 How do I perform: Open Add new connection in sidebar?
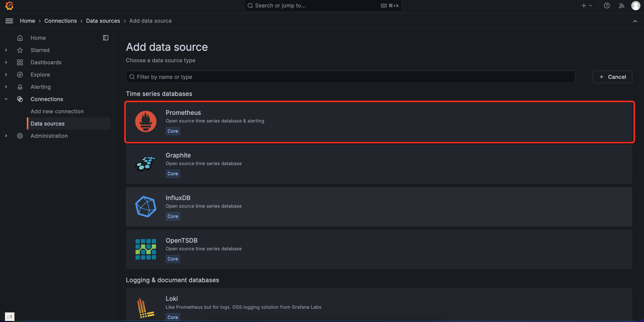pyautogui.click(x=57, y=111)
